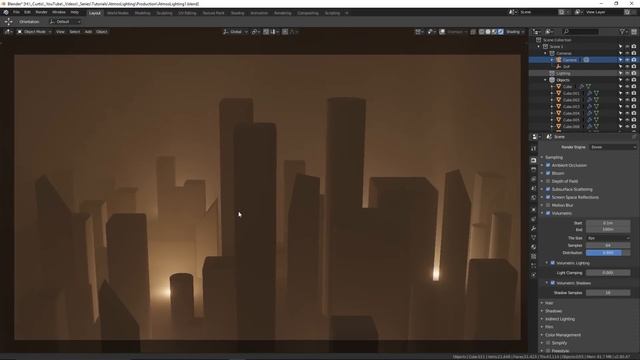Select rendered viewport shading
Screen dimensions: 640x360
501,32
